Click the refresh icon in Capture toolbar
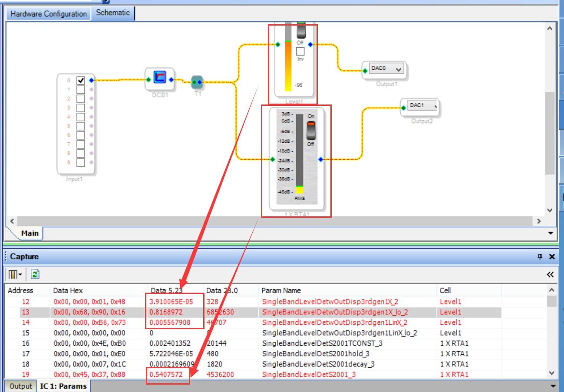The image size is (564, 392). (35, 274)
